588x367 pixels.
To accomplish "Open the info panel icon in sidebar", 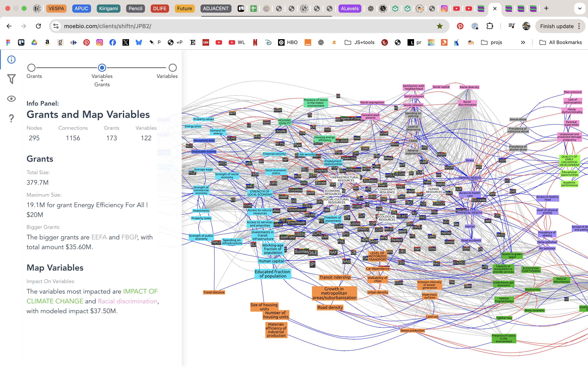I will pos(11,60).
